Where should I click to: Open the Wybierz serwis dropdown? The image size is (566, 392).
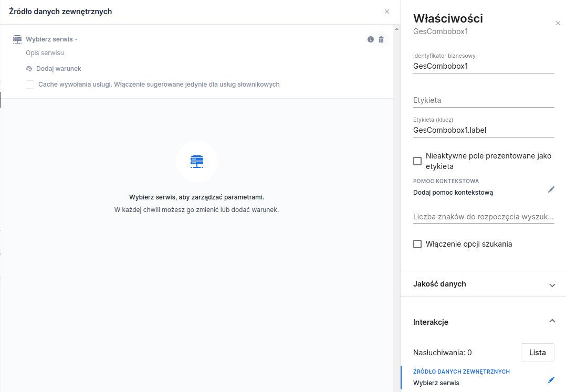coord(51,39)
